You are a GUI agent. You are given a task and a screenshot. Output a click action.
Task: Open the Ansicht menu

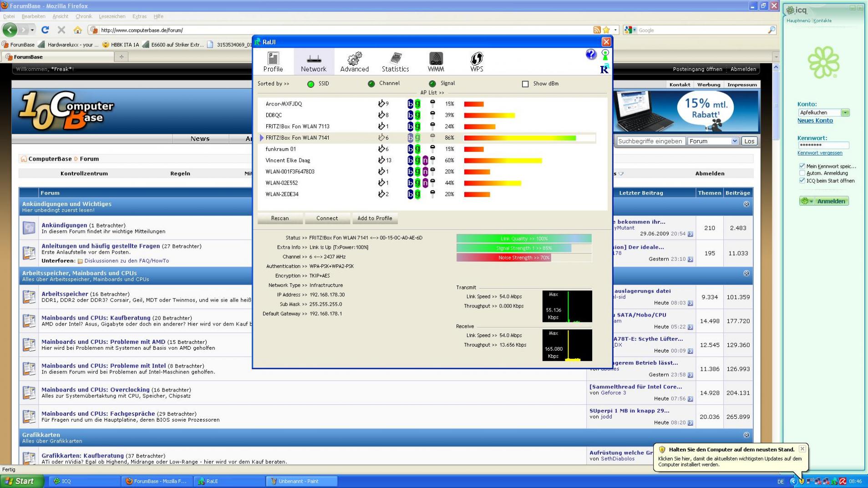[60, 16]
